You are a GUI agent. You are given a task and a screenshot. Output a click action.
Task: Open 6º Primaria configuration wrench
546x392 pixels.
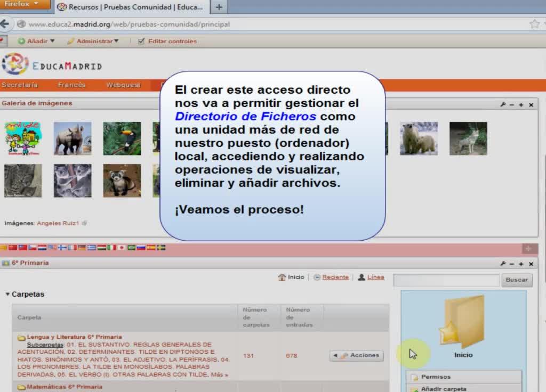(x=503, y=264)
